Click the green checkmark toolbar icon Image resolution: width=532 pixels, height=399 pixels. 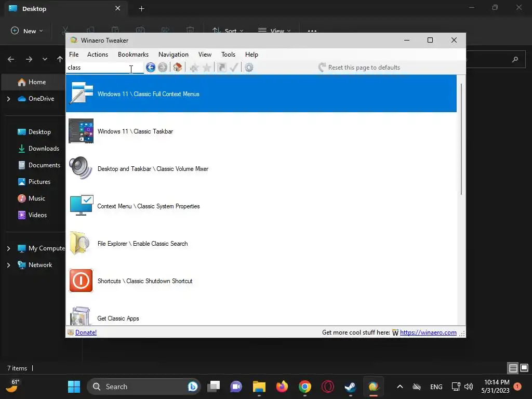(x=234, y=68)
